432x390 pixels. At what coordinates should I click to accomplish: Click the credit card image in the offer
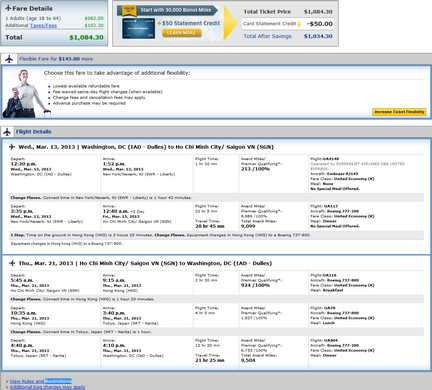(x=138, y=28)
